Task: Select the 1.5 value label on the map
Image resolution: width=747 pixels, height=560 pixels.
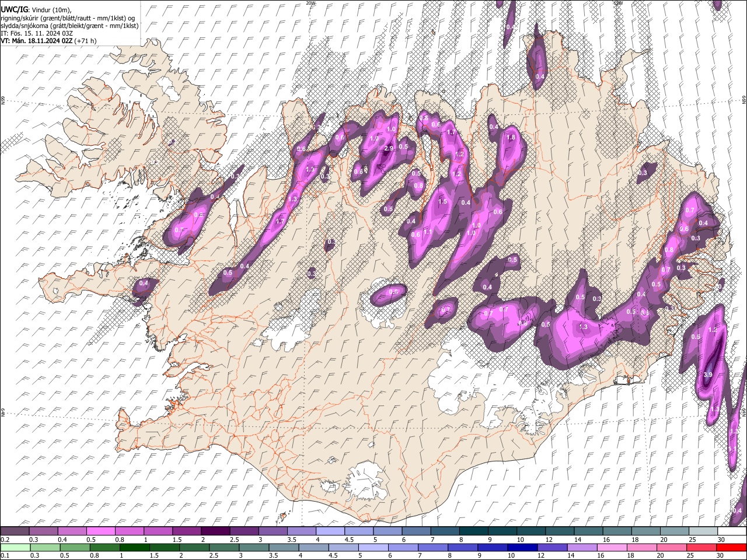Action: click(442, 202)
